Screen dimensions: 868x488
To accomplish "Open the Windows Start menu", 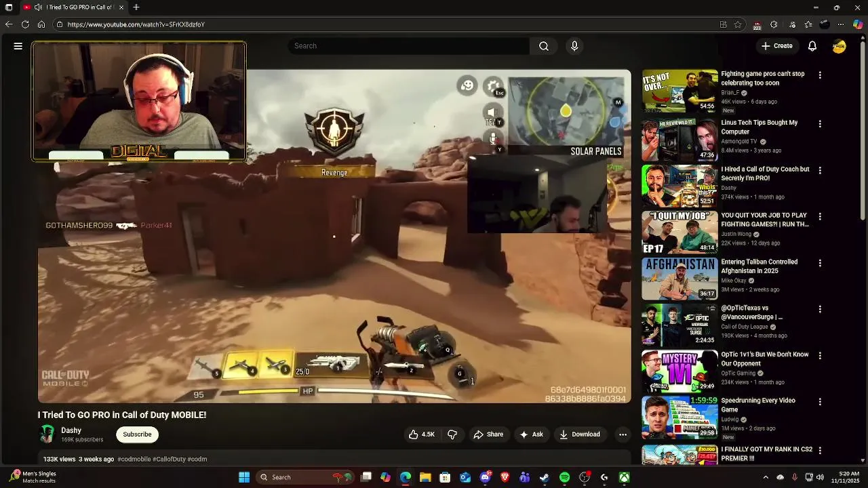I will [x=244, y=477].
